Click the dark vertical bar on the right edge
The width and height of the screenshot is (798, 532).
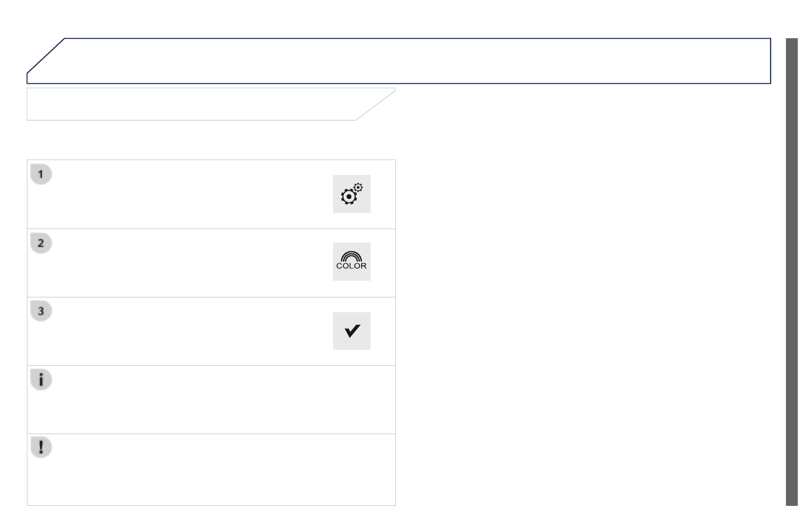[791, 271]
